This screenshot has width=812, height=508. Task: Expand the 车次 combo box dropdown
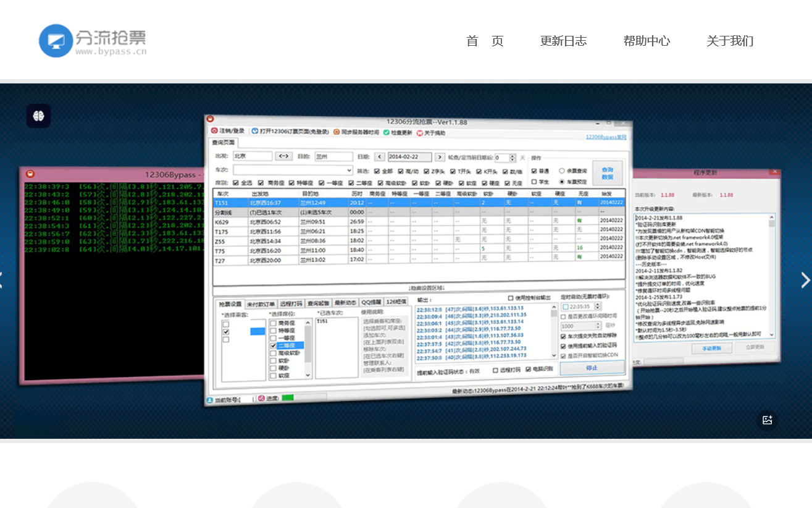coord(349,170)
